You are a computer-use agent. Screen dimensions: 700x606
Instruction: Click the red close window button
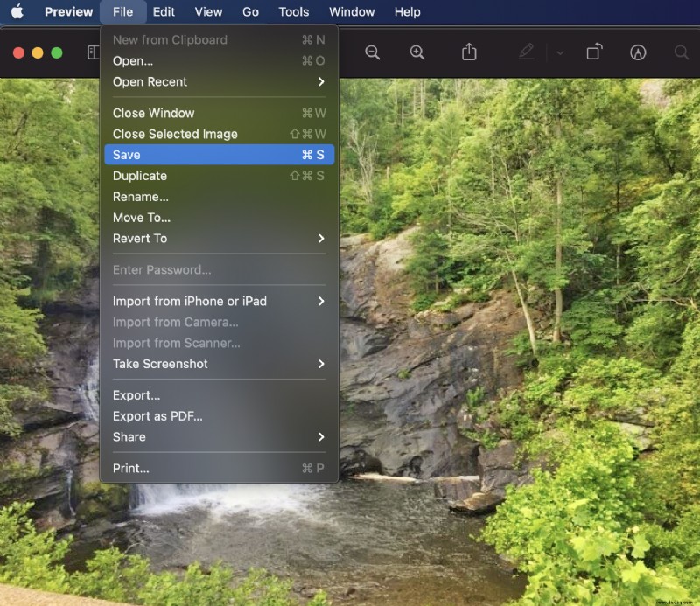18,53
